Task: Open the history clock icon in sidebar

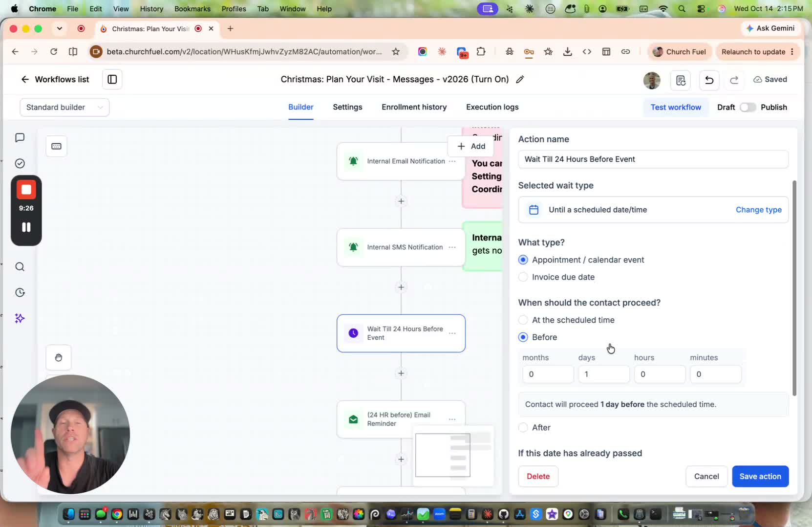Action: [20, 292]
